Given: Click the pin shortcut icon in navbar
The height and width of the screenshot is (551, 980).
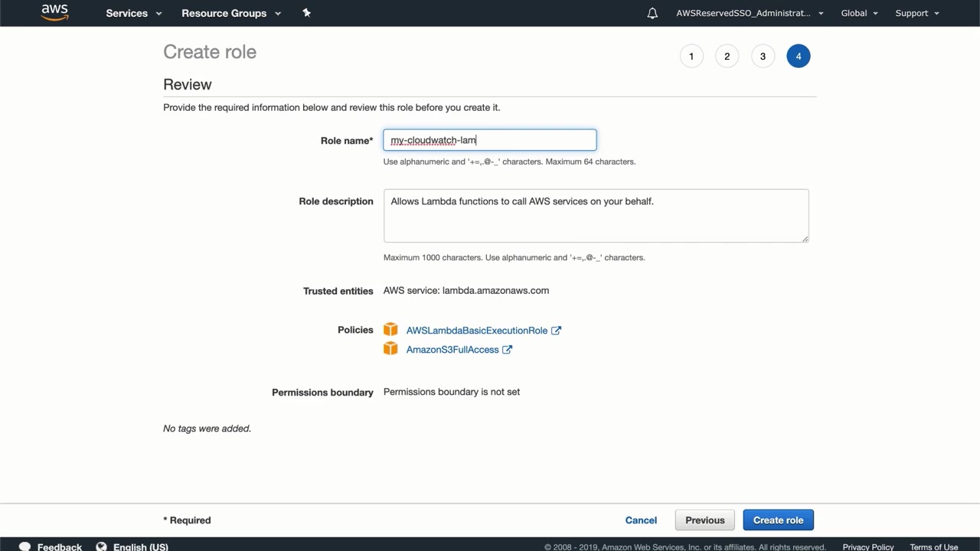Looking at the screenshot, I should [307, 13].
